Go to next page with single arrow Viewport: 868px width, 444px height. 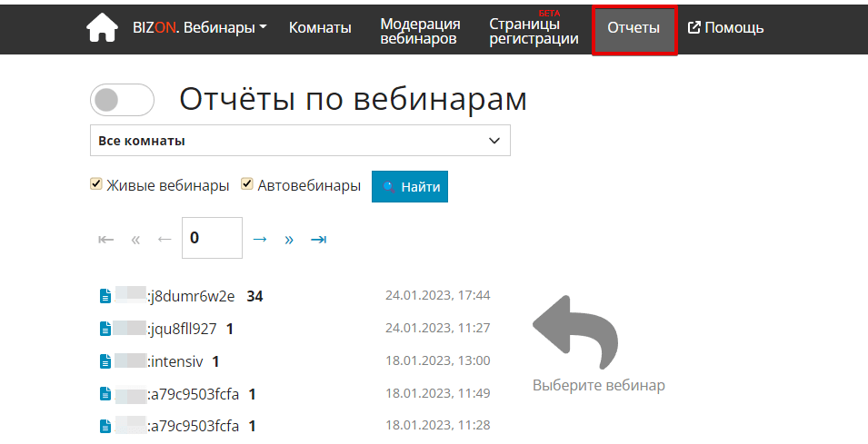[260, 240]
